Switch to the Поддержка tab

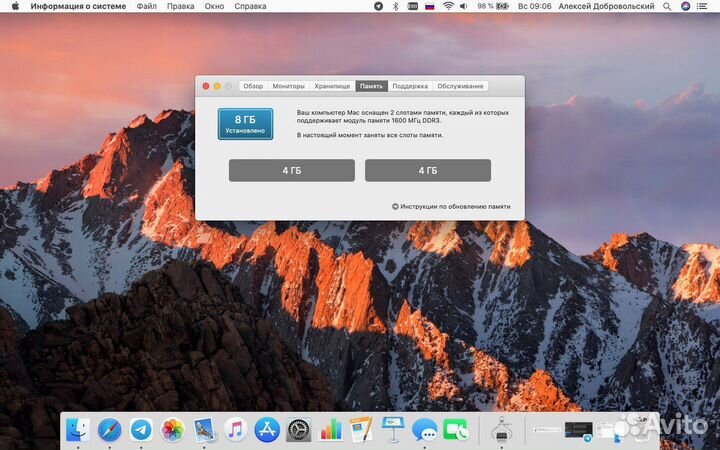pos(410,86)
